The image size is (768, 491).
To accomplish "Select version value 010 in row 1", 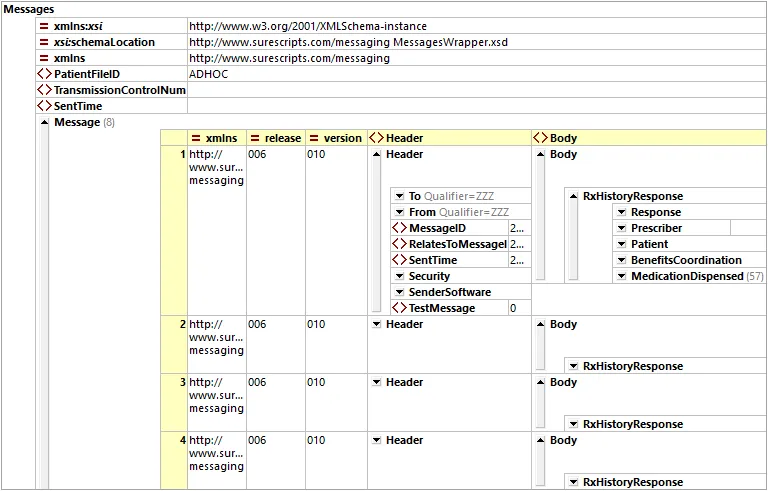I will [x=316, y=154].
